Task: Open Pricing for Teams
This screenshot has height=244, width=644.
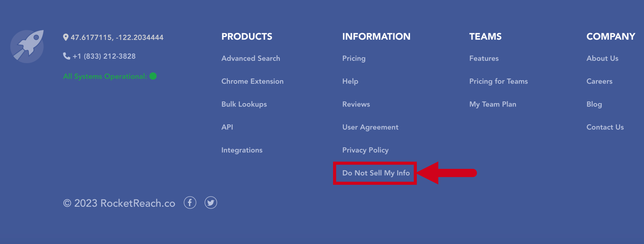Action: click(498, 81)
